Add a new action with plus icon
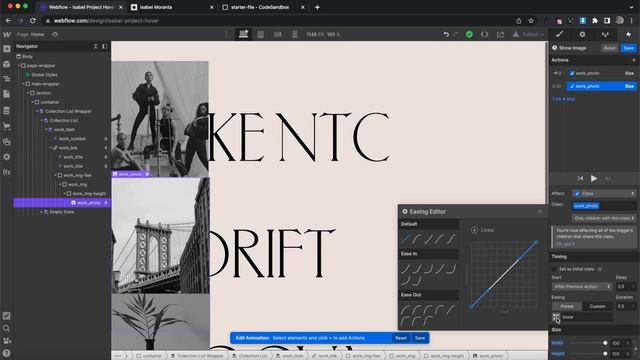640x360 pixels. click(x=633, y=60)
